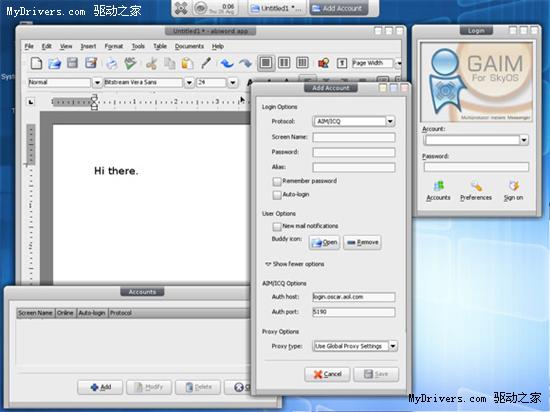Image resolution: width=550 pixels, height=412 pixels.
Task: Open the Tools menu
Action: pos(138,46)
